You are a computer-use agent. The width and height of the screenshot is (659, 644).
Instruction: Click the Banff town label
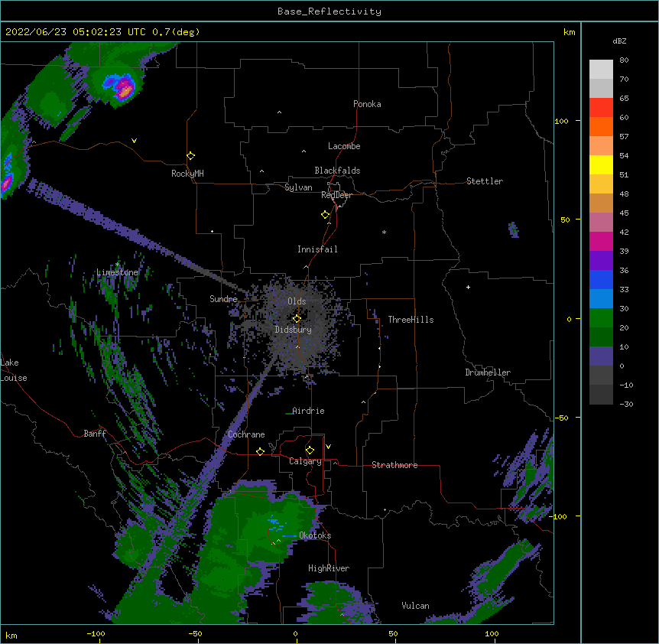(95, 434)
